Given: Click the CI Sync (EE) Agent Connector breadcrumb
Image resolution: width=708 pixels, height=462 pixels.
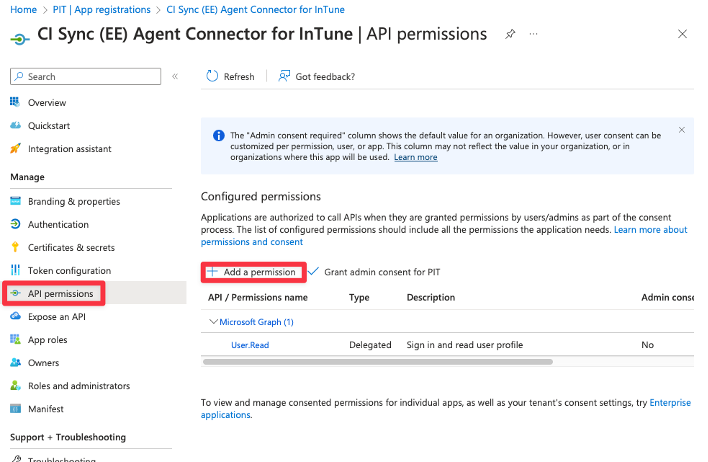Looking at the screenshot, I should click(256, 9).
